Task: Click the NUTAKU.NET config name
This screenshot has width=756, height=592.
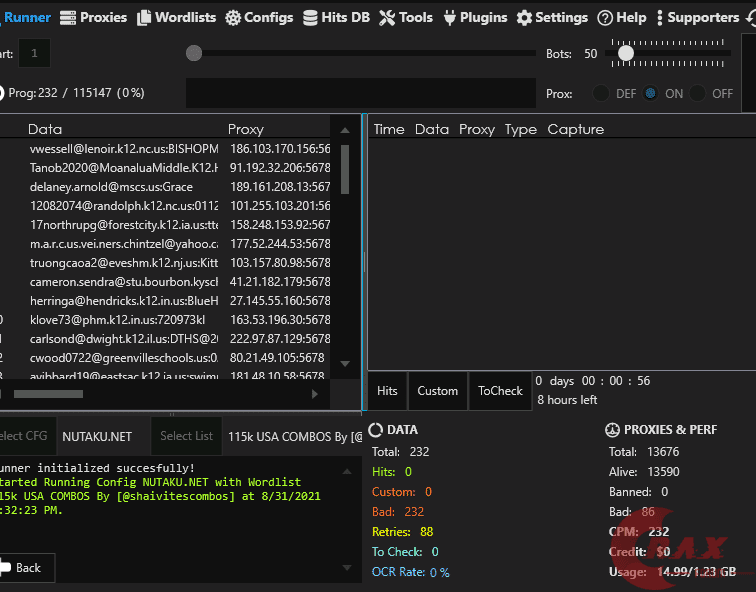Action: (x=97, y=437)
